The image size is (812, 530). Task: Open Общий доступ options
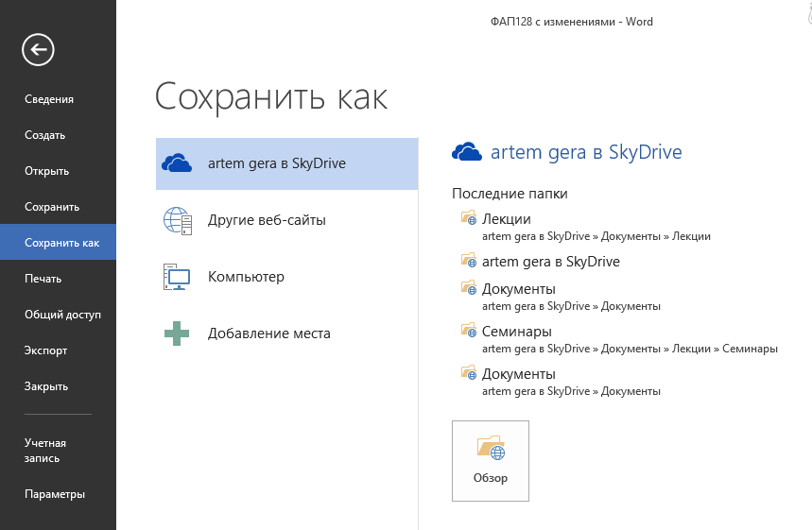click(62, 315)
